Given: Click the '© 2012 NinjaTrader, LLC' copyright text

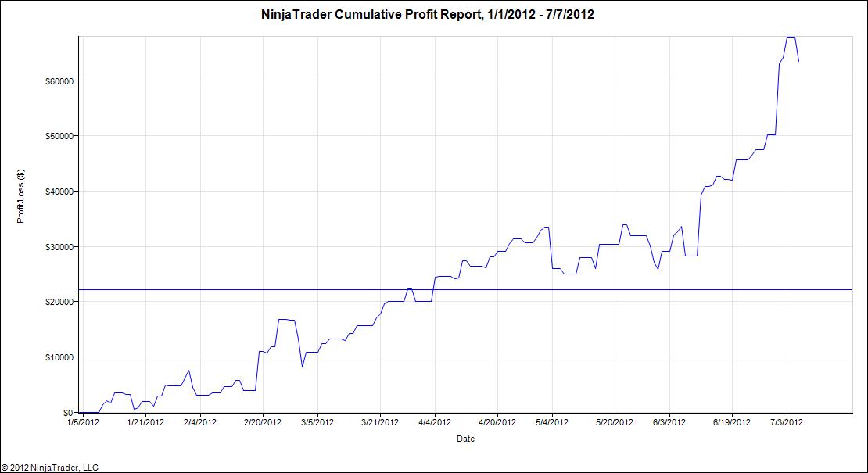Looking at the screenshot, I should point(50,468).
